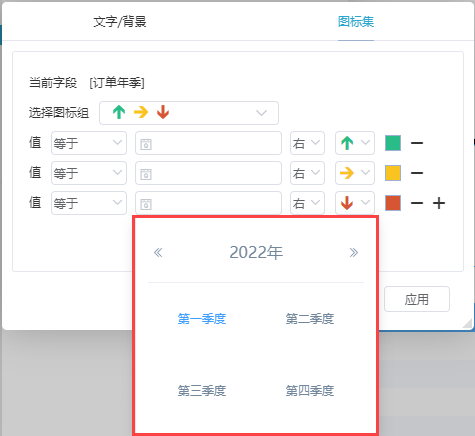475x436 pixels.
Task: Open the green up-arrow icon dropdown
Action: [355, 143]
